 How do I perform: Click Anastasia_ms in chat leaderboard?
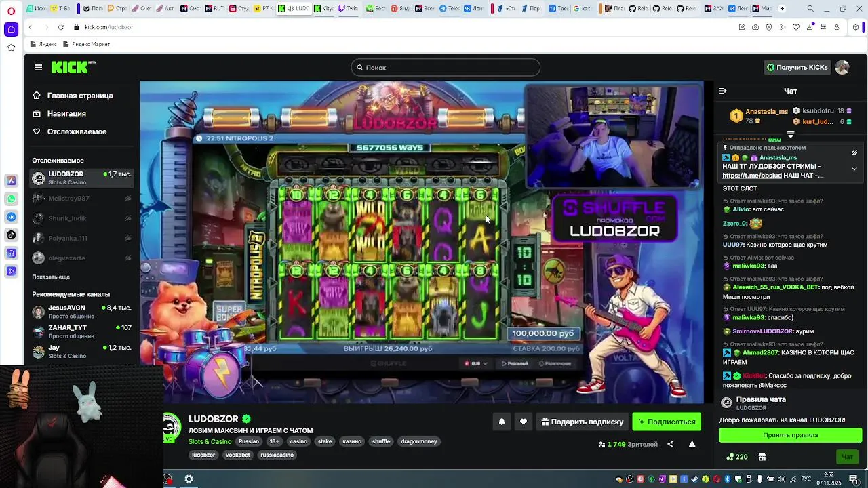point(766,111)
